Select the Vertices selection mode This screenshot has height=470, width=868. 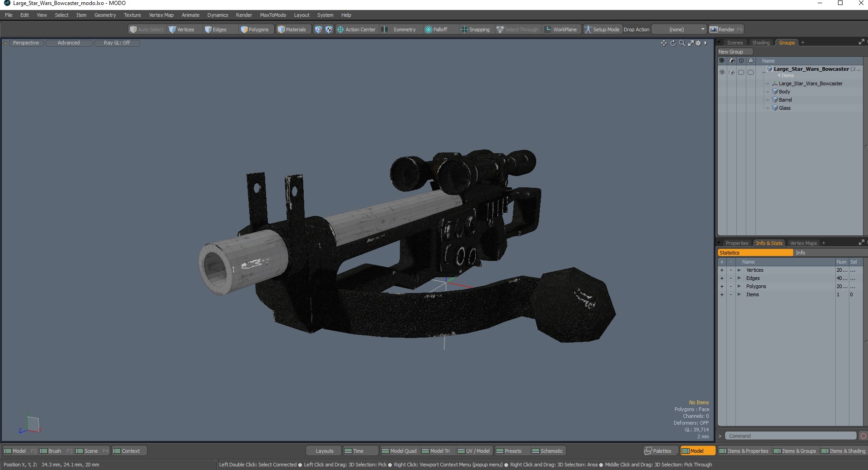pyautogui.click(x=182, y=29)
